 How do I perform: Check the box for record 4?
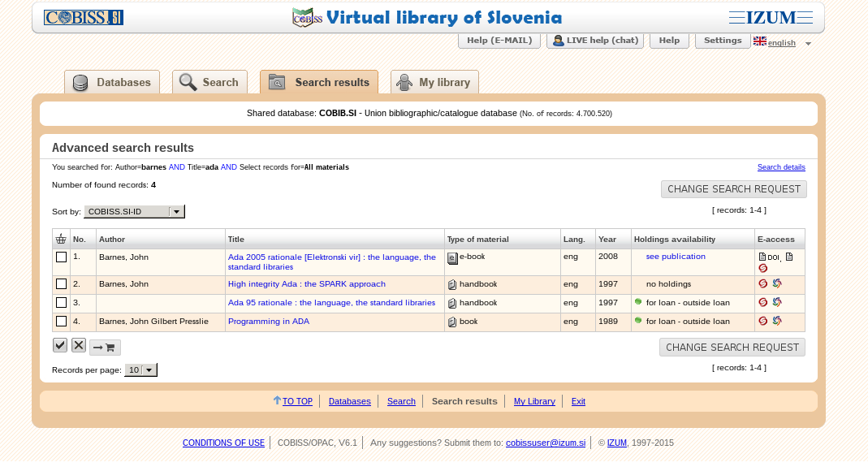point(62,321)
